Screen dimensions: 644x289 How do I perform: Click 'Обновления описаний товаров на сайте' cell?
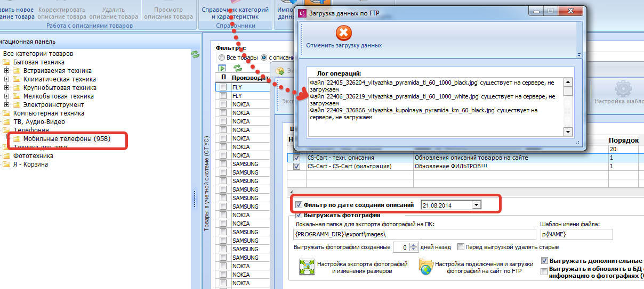pos(510,158)
